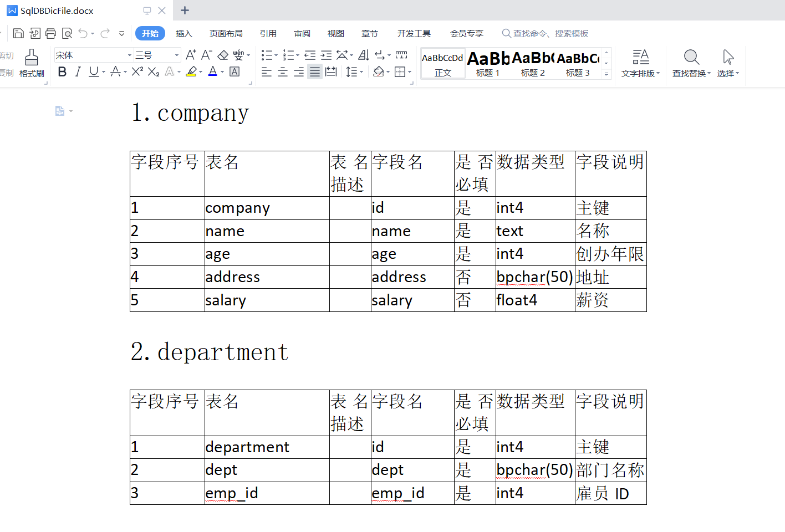Switch to the 插入 tab
Image resolution: width=785 pixels, height=532 pixels.
click(183, 34)
